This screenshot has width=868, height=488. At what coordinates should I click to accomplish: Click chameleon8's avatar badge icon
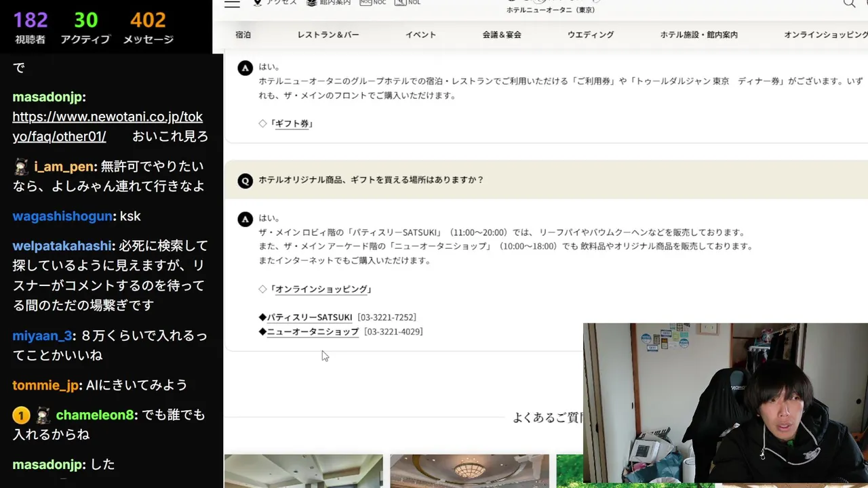point(43,415)
